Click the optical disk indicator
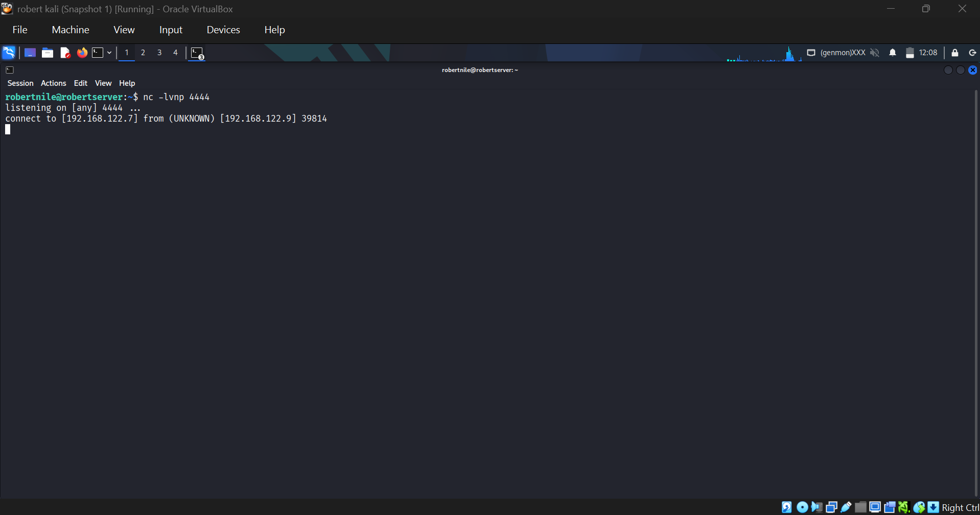The width and height of the screenshot is (980, 515). 802,507
